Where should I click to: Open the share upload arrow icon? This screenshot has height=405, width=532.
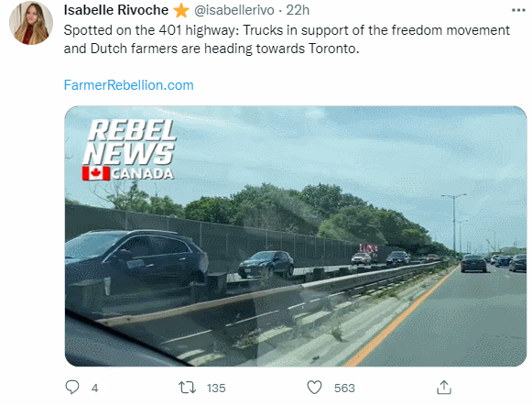(x=444, y=387)
